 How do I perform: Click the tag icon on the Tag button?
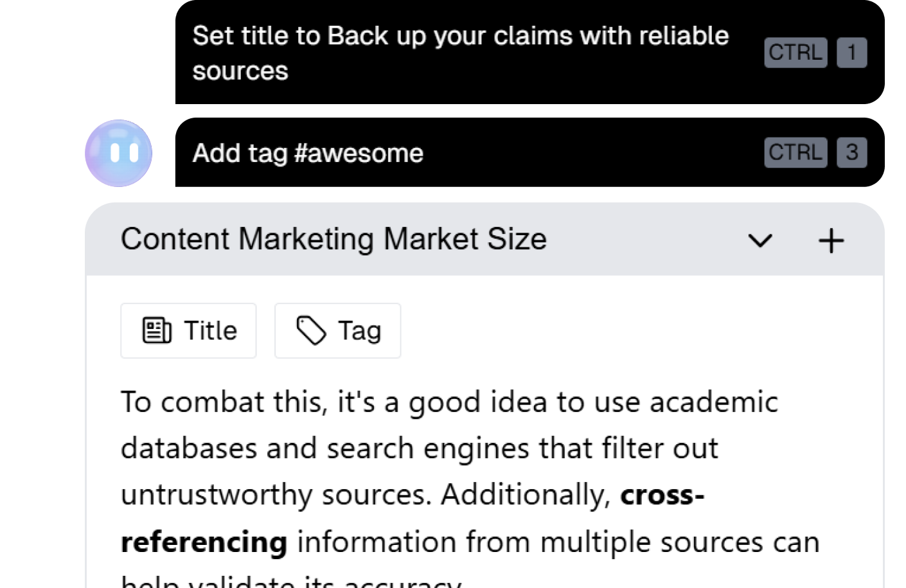point(311,331)
